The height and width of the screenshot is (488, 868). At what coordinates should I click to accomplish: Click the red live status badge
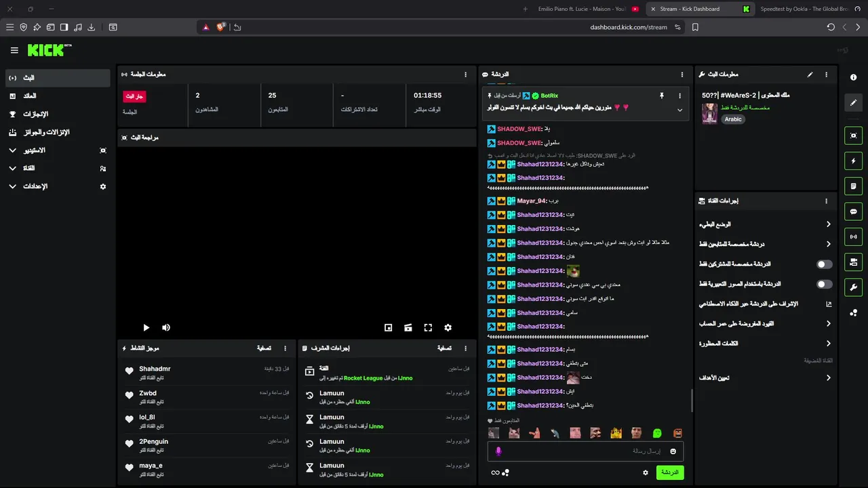pyautogui.click(x=134, y=96)
